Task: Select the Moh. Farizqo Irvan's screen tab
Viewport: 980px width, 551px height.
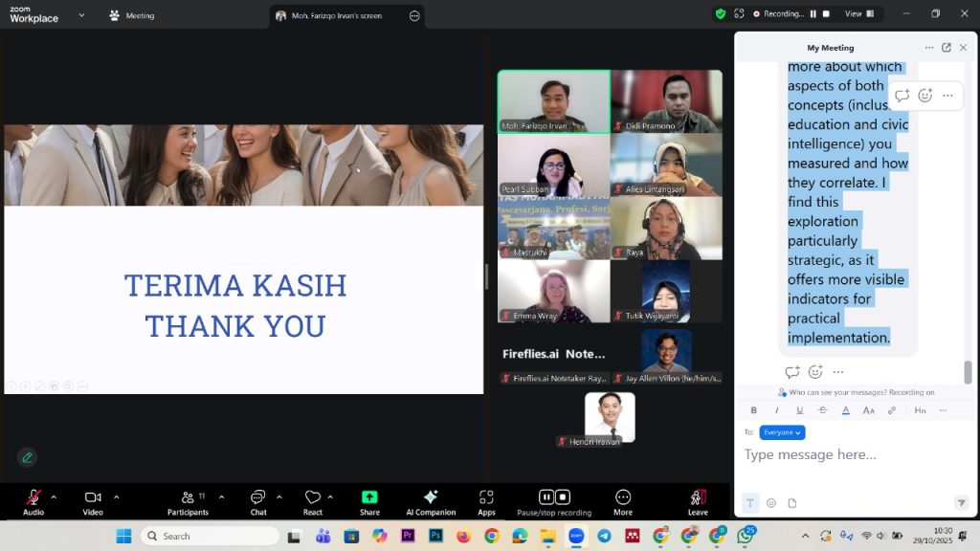Action: 337,16
